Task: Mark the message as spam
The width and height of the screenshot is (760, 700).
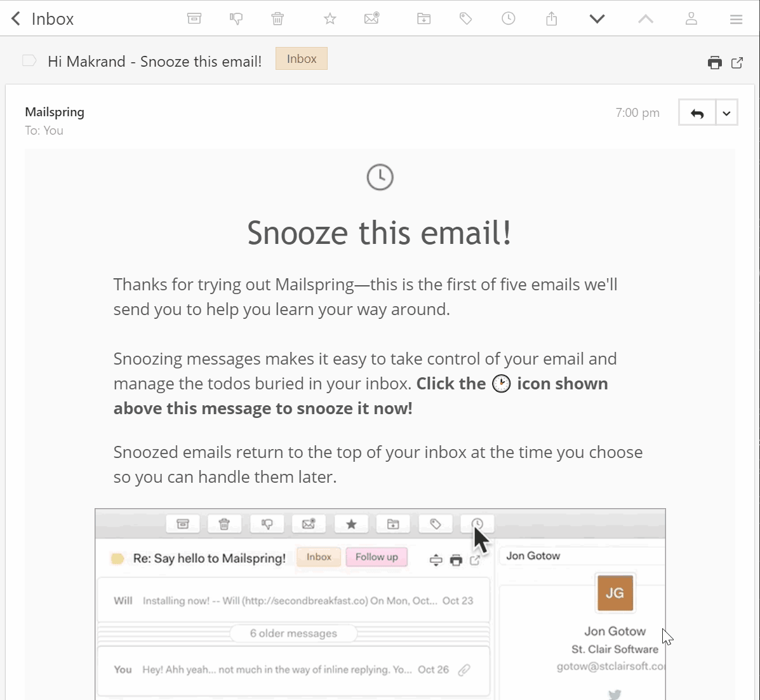Action: pos(236,18)
